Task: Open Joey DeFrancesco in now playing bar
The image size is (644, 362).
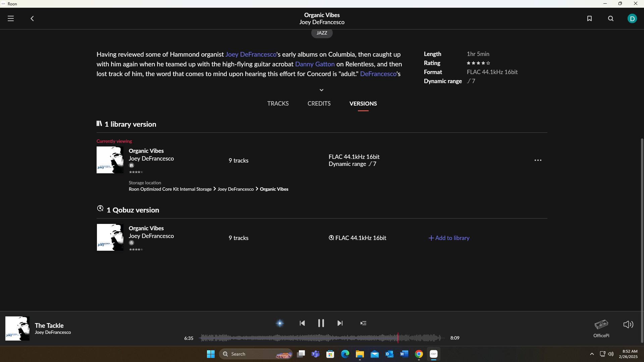Action: (x=53, y=332)
